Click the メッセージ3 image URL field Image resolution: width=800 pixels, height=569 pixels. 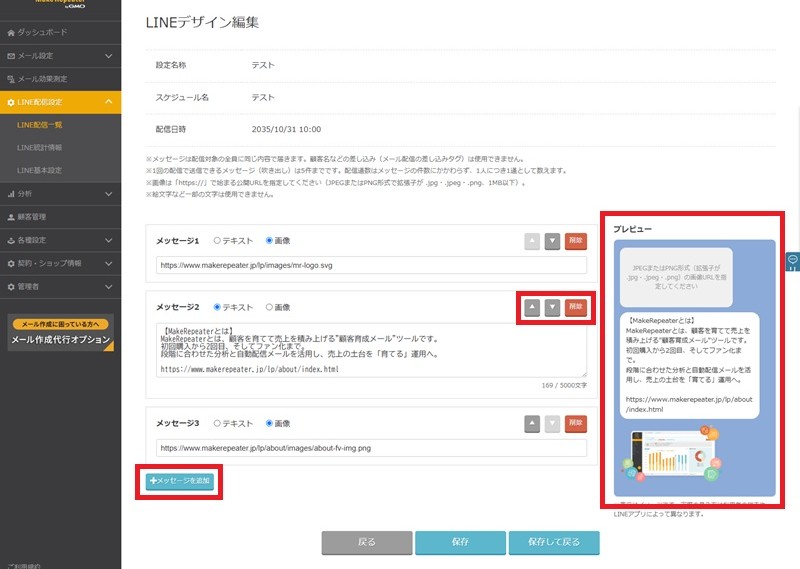[371, 448]
